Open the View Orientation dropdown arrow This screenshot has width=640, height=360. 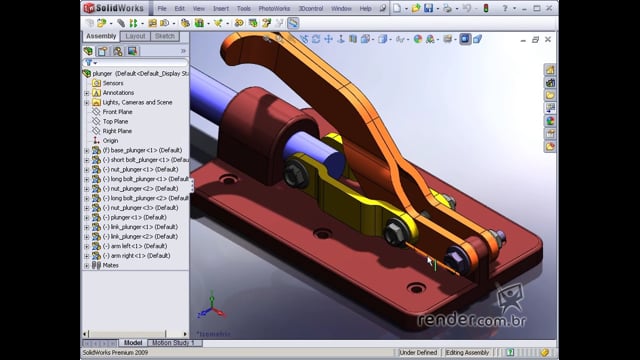[373, 39]
